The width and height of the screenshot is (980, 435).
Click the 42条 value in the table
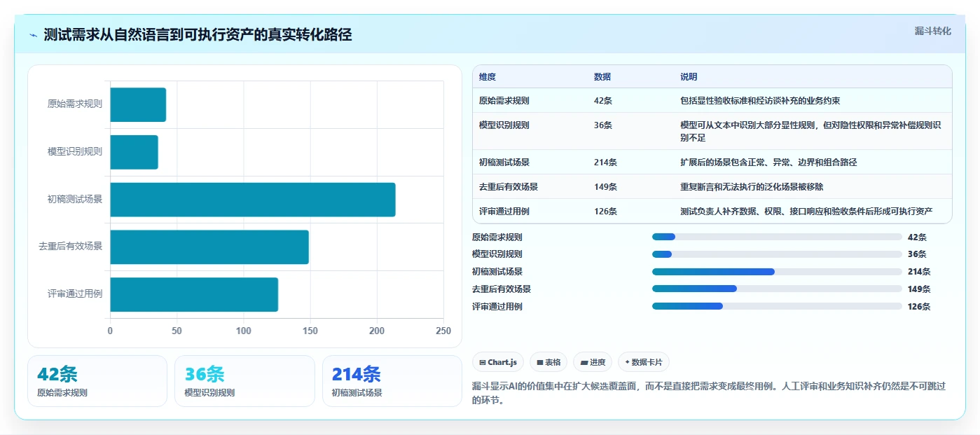(603, 101)
